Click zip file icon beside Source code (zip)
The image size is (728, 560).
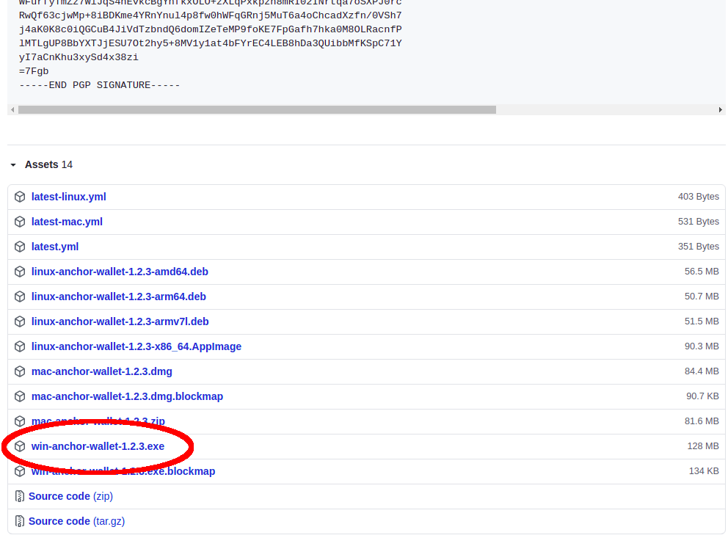tap(20, 496)
